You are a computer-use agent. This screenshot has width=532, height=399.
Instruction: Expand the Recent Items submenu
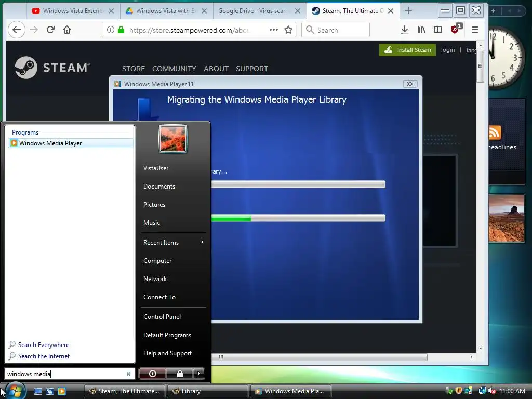point(173,243)
